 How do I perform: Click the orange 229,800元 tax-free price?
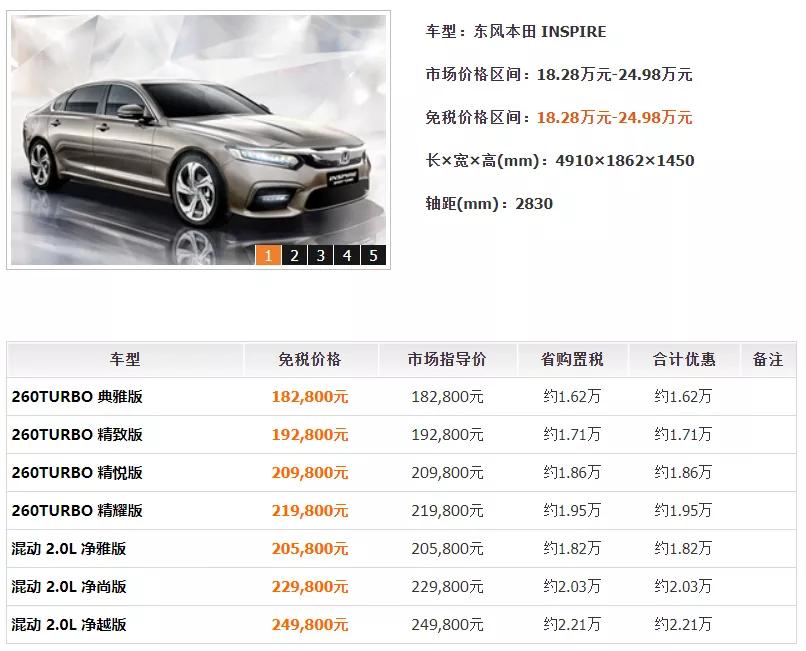click(x=310, y=587)
